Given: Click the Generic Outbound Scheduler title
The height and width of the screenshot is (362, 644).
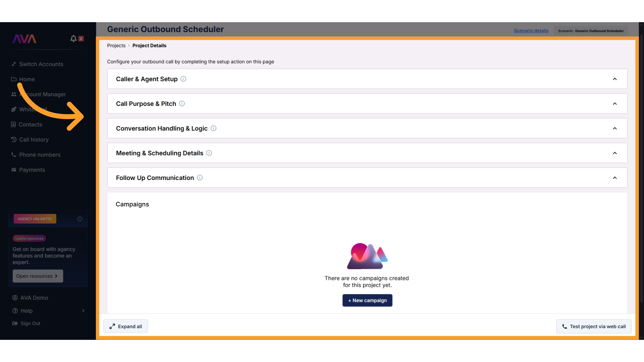Looking at the screenshot, I should (165, 29).
